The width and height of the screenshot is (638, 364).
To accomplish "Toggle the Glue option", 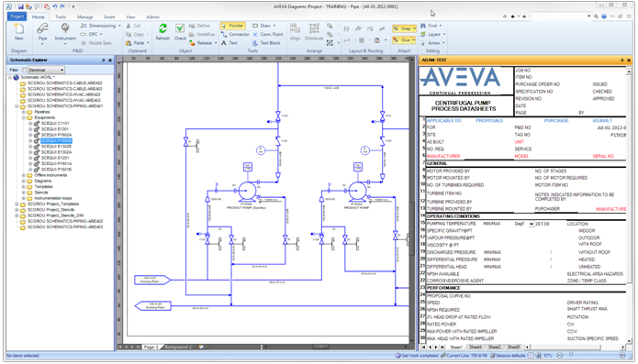I will [x=404, y=39].
